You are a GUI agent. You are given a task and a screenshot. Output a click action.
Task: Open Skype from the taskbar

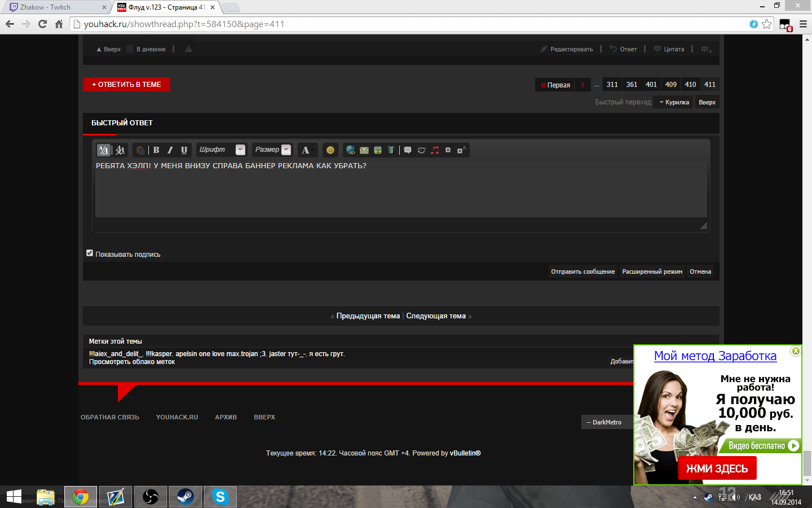[220, 497]
